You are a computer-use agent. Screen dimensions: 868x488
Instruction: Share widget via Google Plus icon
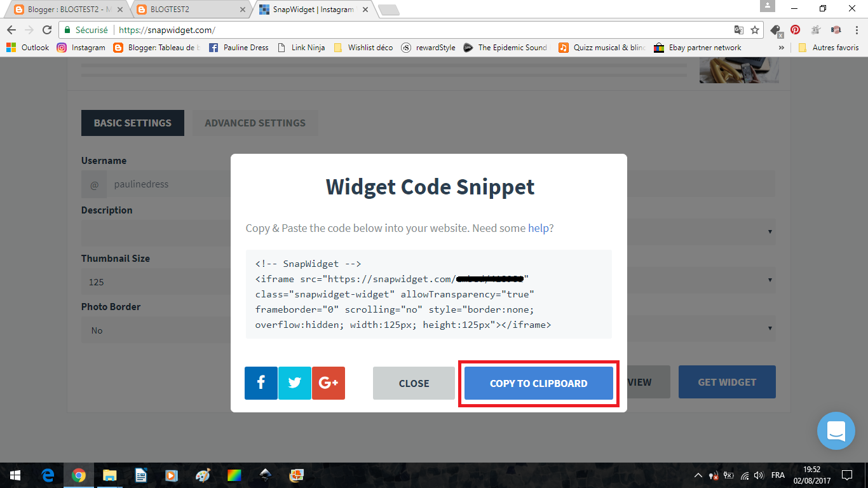point(329,383)
